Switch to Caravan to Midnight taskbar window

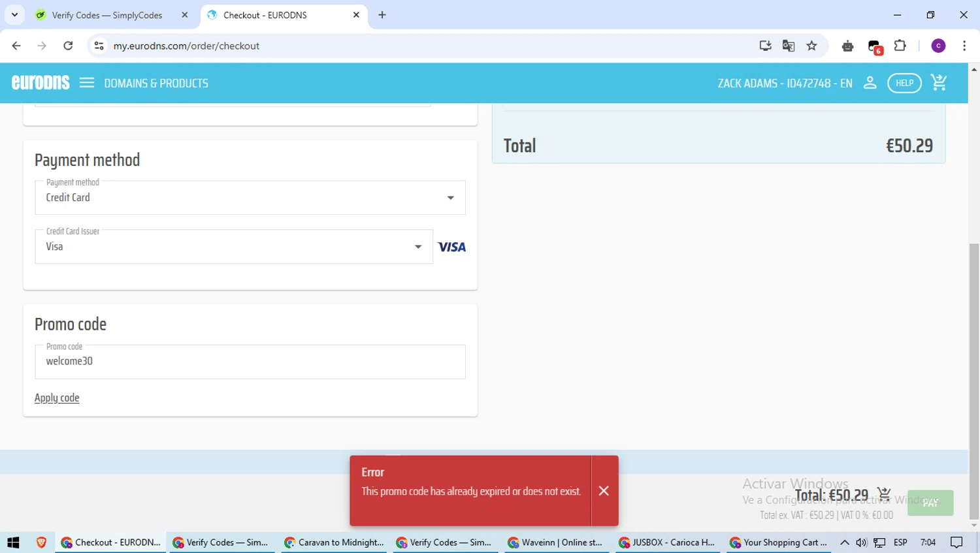[334, 543]
